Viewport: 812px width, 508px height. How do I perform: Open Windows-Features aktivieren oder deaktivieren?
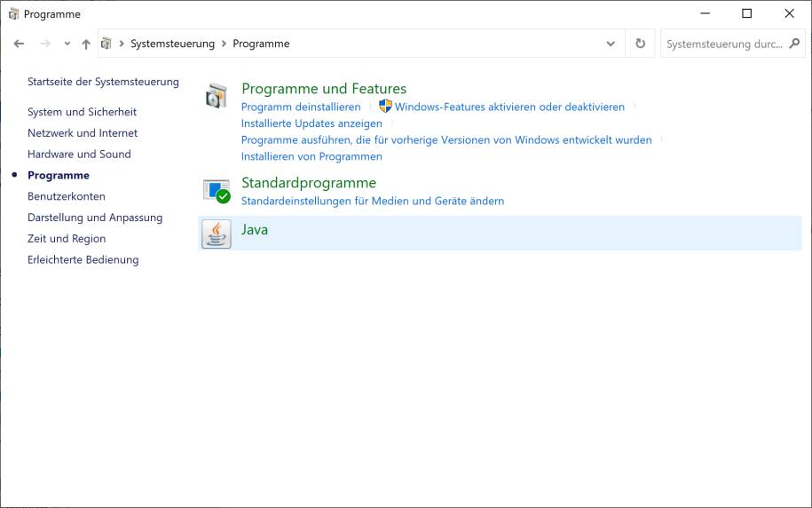[509, 107]
